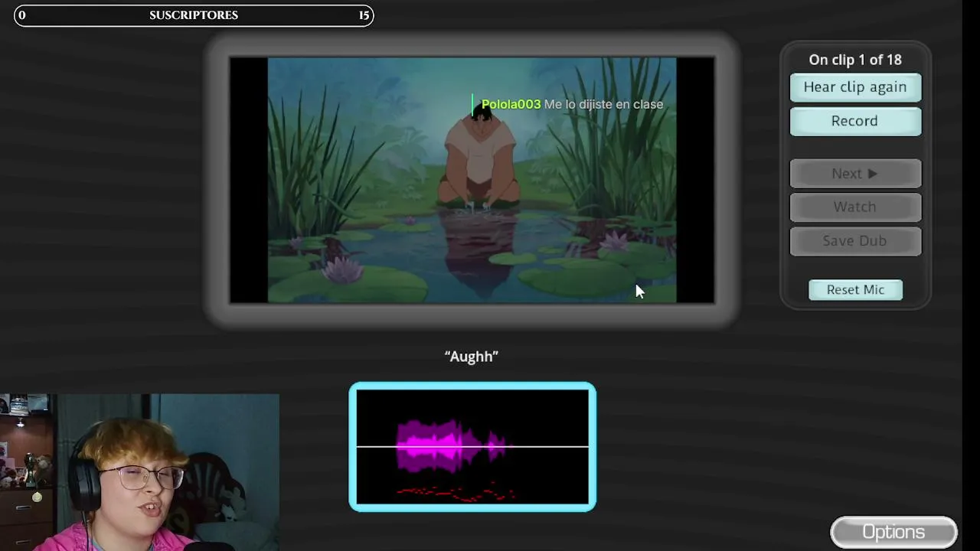Click the streamer webcam overlay
Screen dimensions: 980x551
click(x=139, y=472)
